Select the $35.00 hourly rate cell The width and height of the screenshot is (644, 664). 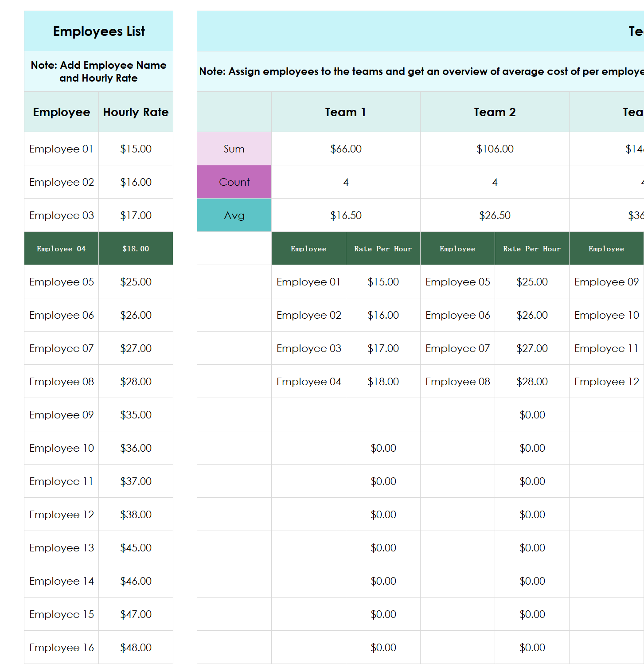coord(136,414)
